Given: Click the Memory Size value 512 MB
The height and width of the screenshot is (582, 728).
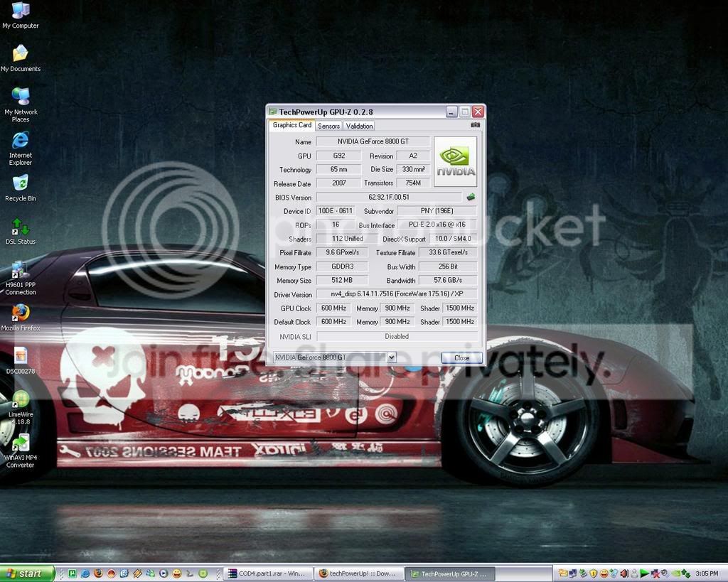Looking at the screenshot, I should click(342, 280).
